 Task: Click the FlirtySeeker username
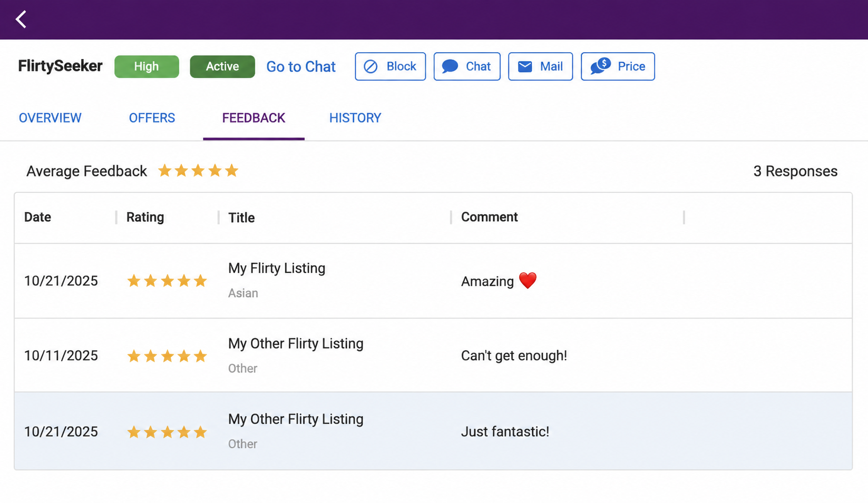tap(60, 66)
